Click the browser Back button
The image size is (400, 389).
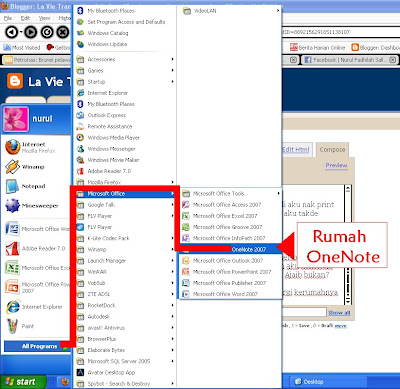coord(12,32)
